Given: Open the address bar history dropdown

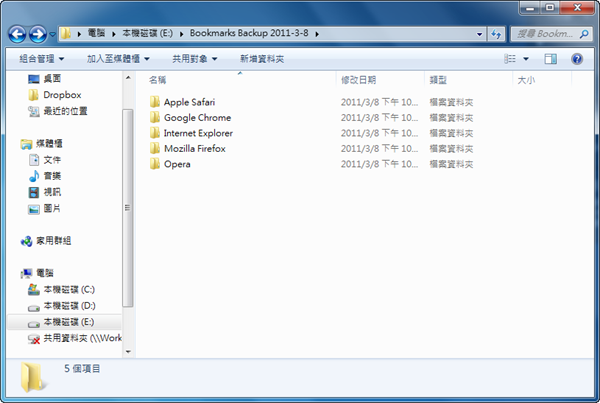Looking at the screenshot, I should pyautogui.click(x=479, y=34).
